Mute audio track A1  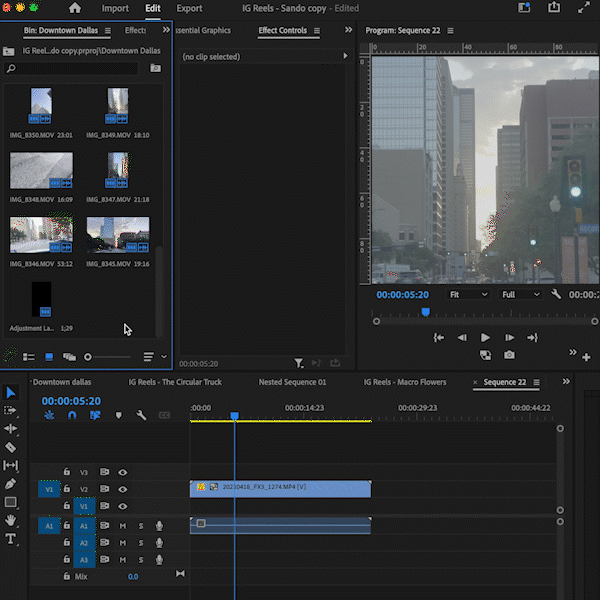click(x=123, y=526)
